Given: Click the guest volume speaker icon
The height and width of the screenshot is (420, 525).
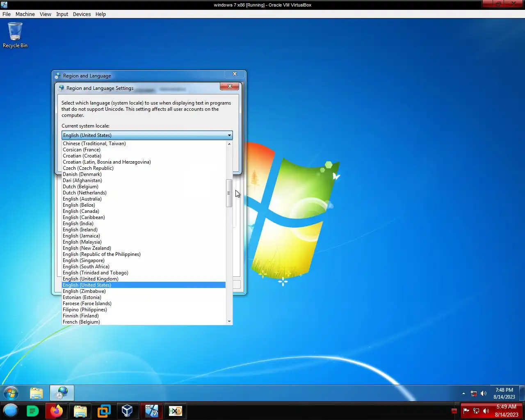Looking at the screenshot, I should 484,393.
